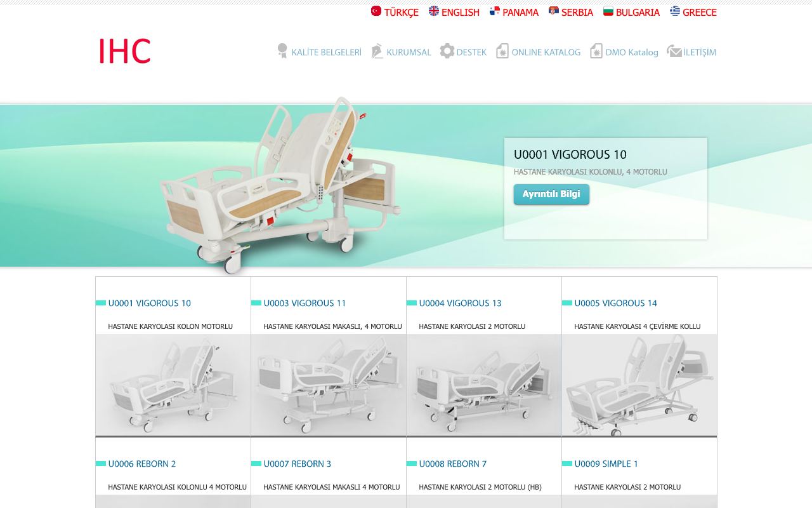The image size is (812, 508).
Task: Open the İLETİŞİM menu item
Action: coord(700,52)
